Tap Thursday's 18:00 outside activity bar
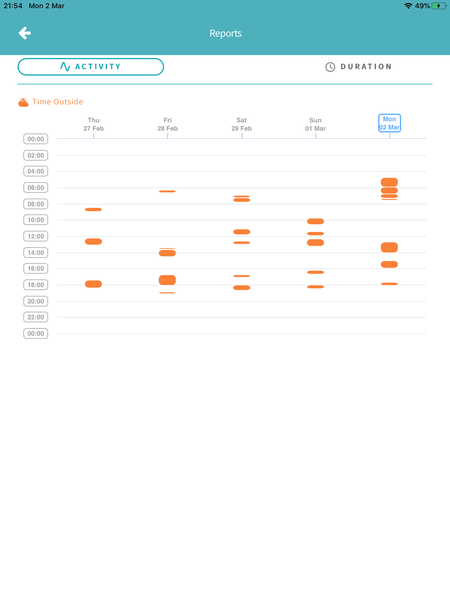The width and height of the screenshot is (450, 600). click(x=93, y=284)
